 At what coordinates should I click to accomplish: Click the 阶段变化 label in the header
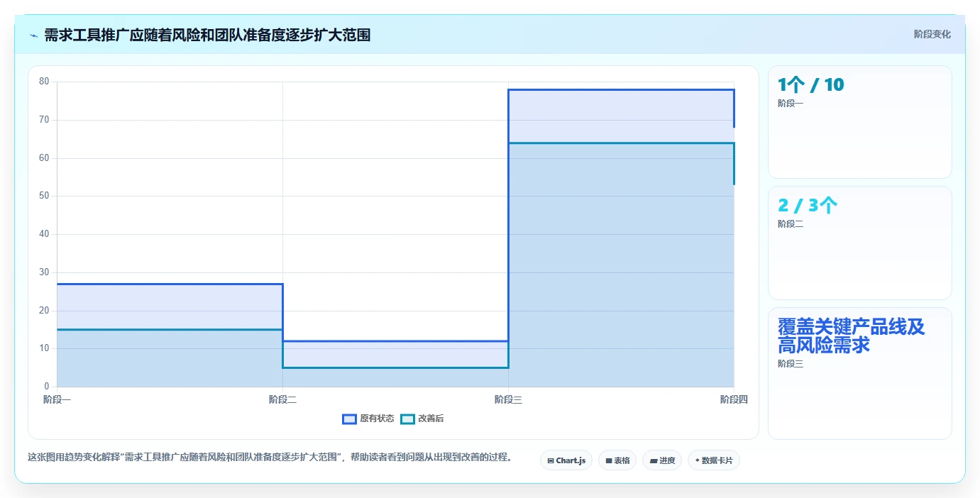click(x=932, y=34)
